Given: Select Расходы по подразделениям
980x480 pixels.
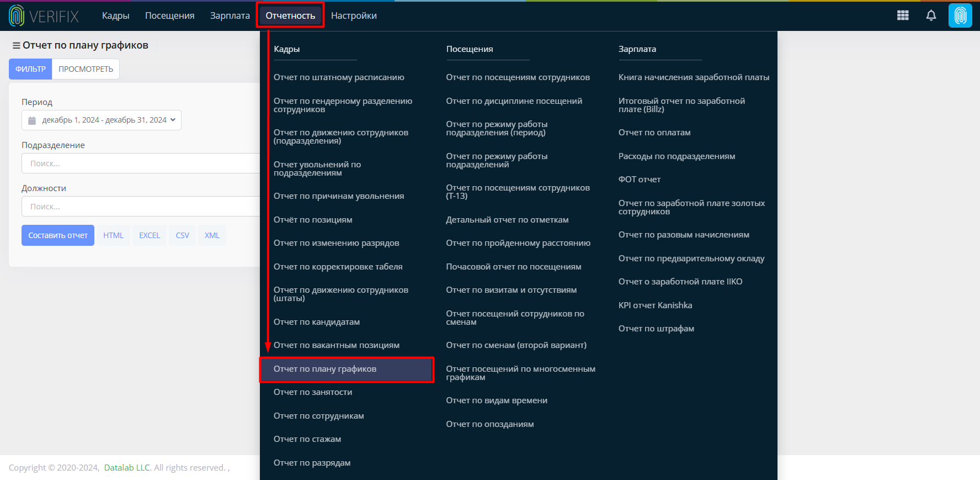Looking at the screenshot, I should 677,156.
